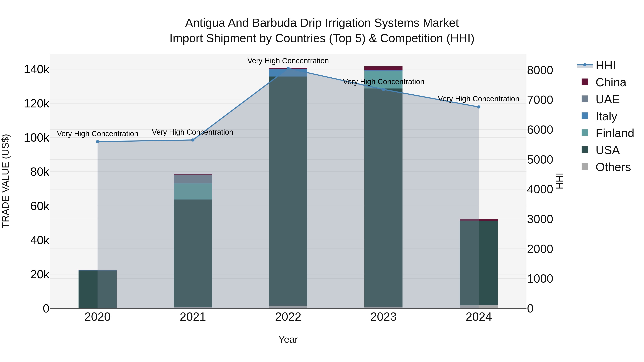The width and height of the screenshot is (644, 362).
Task: Click the HHI line marker for 2023
Action: pyautogui.click(x=384, y=89)
